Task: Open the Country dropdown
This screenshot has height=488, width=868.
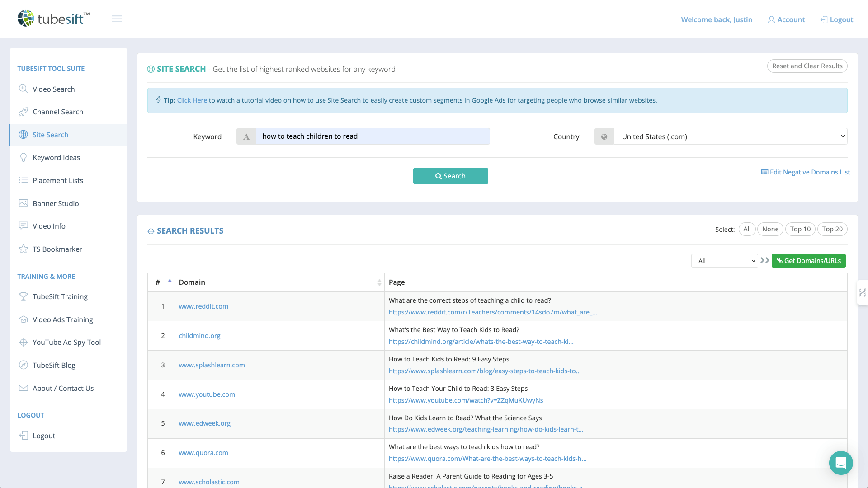Action: pos(730,136)
